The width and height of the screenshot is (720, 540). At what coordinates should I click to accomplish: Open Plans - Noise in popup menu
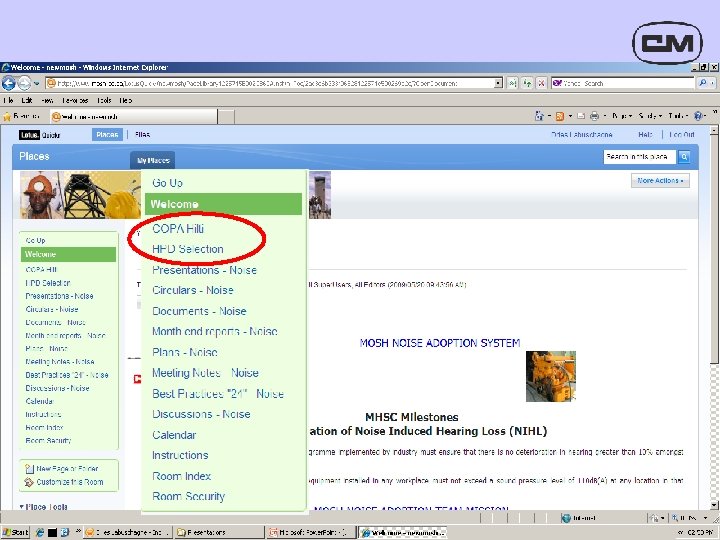[x=185, y=352]
